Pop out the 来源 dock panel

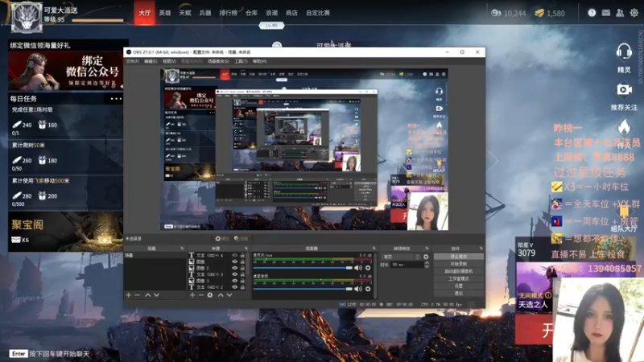[246, 249]
